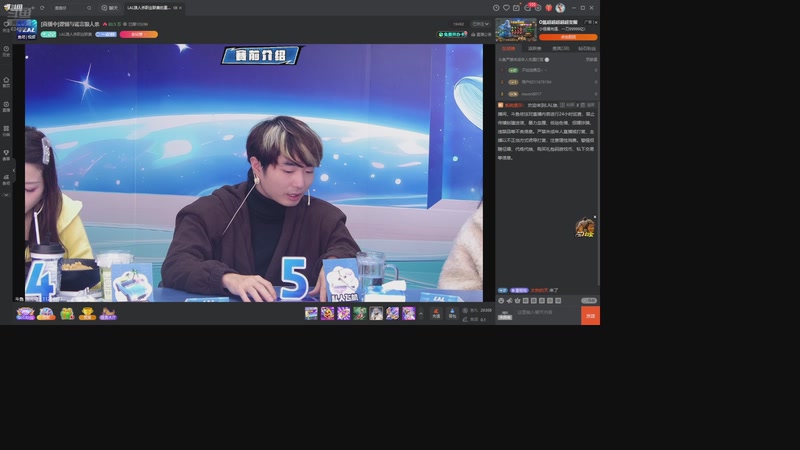Screen dimensions: 800x450
Task: Close the advertisement banner
Action: 596,22
